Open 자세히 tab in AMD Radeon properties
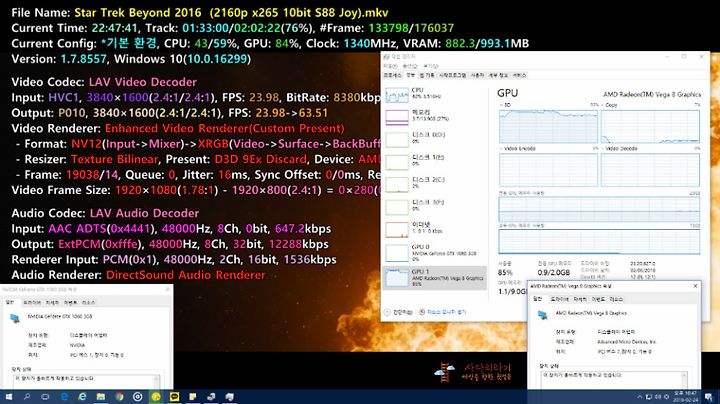The width and height of the screenshot is (720, 404). click(x=580, y=299)
